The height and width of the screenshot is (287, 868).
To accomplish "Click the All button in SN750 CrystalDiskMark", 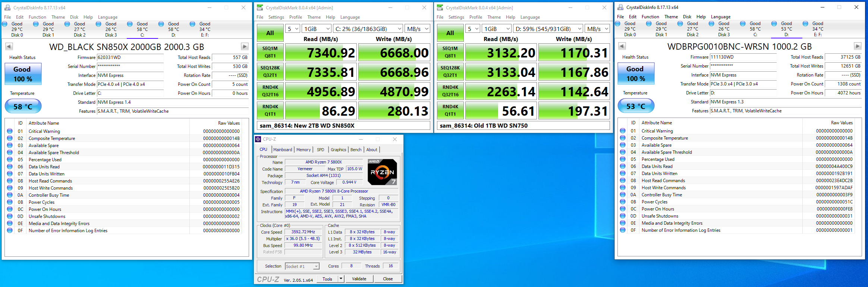I will tap(450, 33).
